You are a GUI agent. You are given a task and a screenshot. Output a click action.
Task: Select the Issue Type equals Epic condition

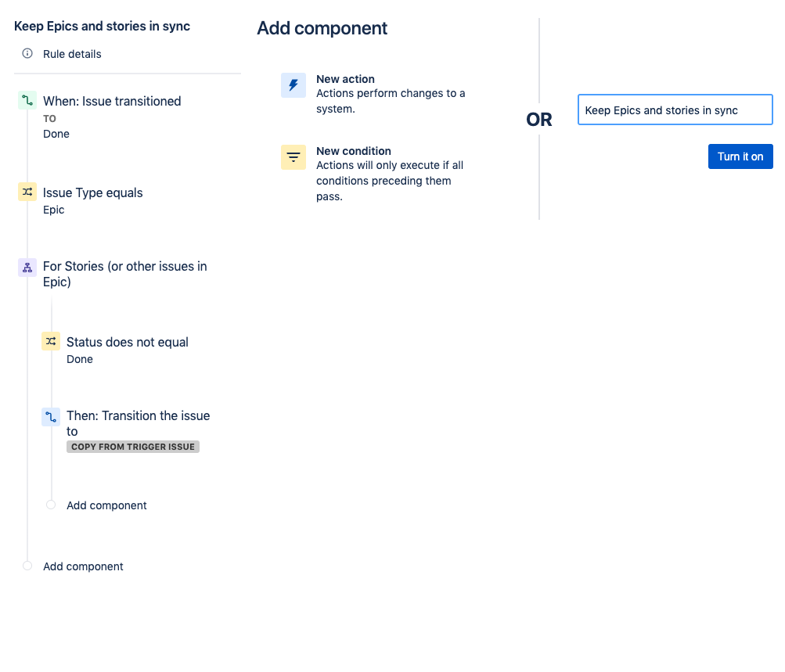point(93,192)
